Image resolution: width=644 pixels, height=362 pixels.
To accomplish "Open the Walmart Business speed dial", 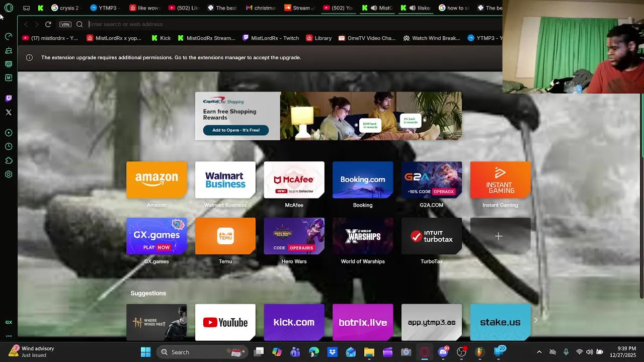I will pos(225,179).
